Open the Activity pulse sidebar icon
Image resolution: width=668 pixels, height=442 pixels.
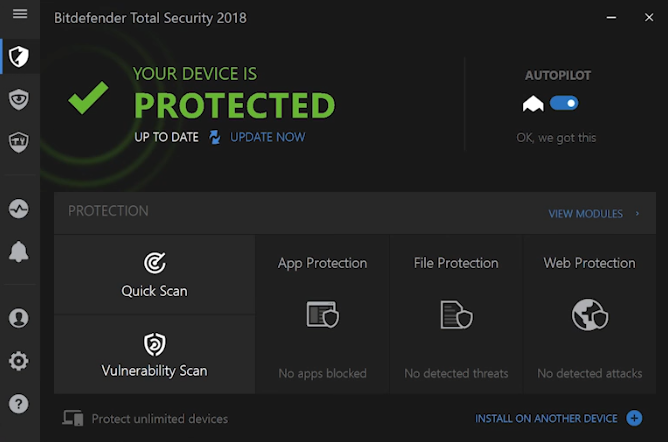[x=18, y=209]
